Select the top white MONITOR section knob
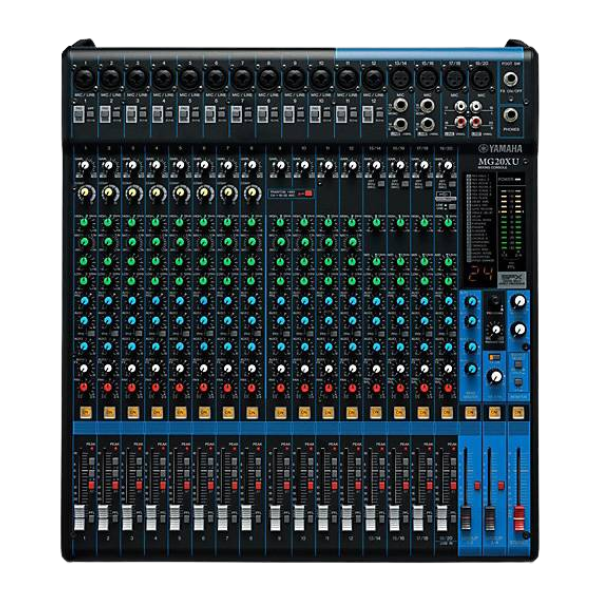 519,302
